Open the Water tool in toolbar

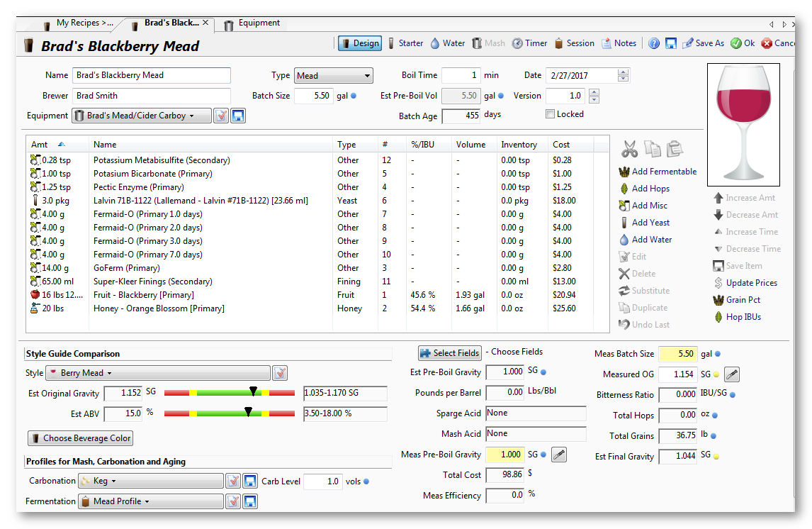pyautogui.click(x=448, y=43)
